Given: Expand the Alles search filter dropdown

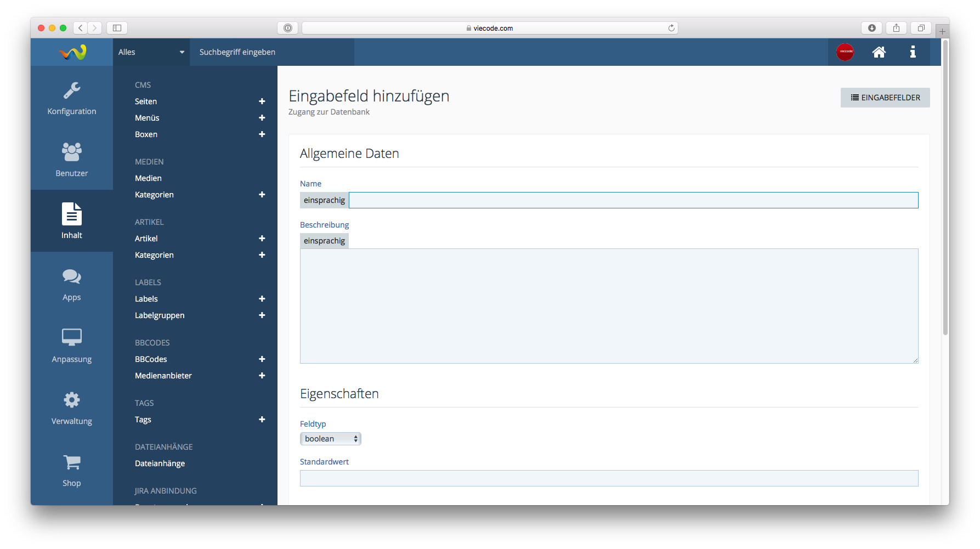Looking at the screenshot, I should pos(151,52).
